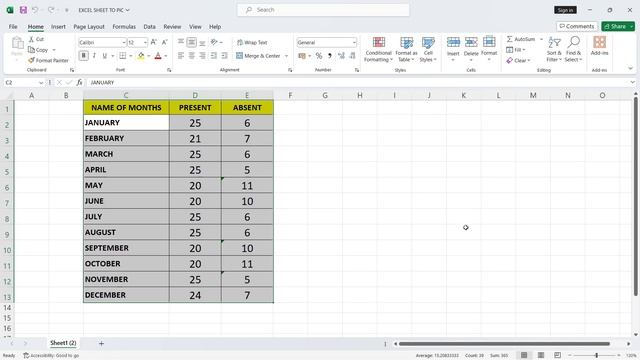
Task: Open Conditional Formatting options
Action: tap(378, 49)
